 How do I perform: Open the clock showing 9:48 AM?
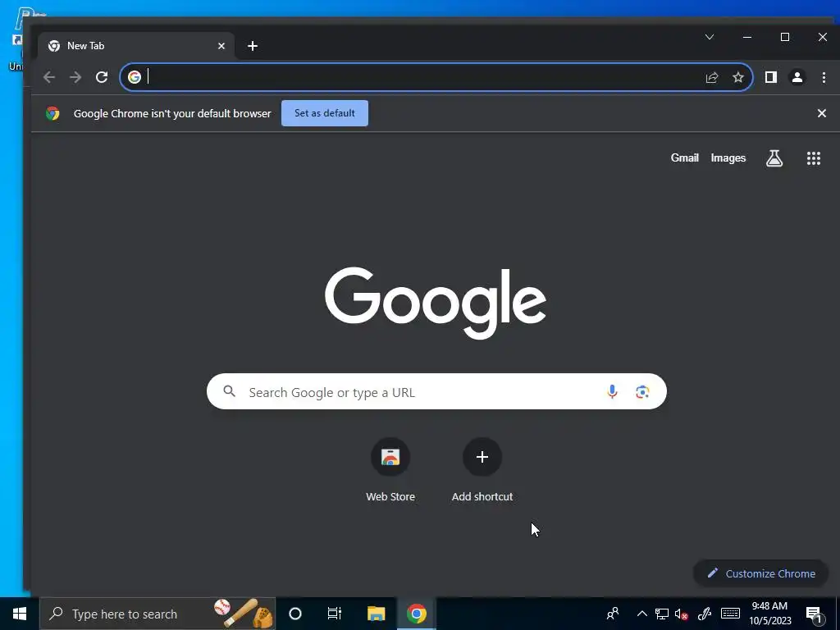[x=769, y=614]
